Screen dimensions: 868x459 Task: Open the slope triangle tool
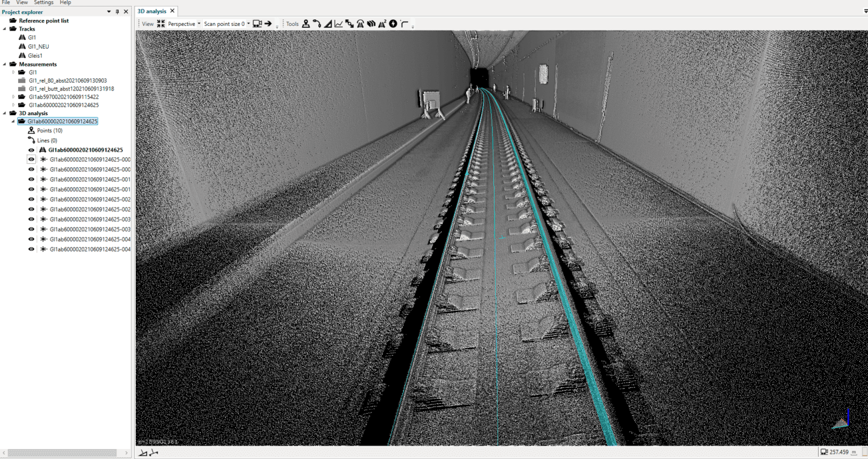[328, 24]
